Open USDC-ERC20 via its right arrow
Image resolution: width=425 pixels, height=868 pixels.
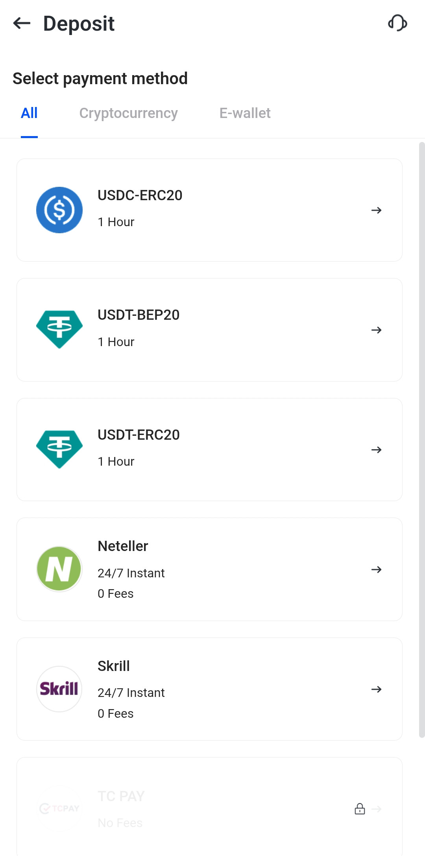pos(376,210)
